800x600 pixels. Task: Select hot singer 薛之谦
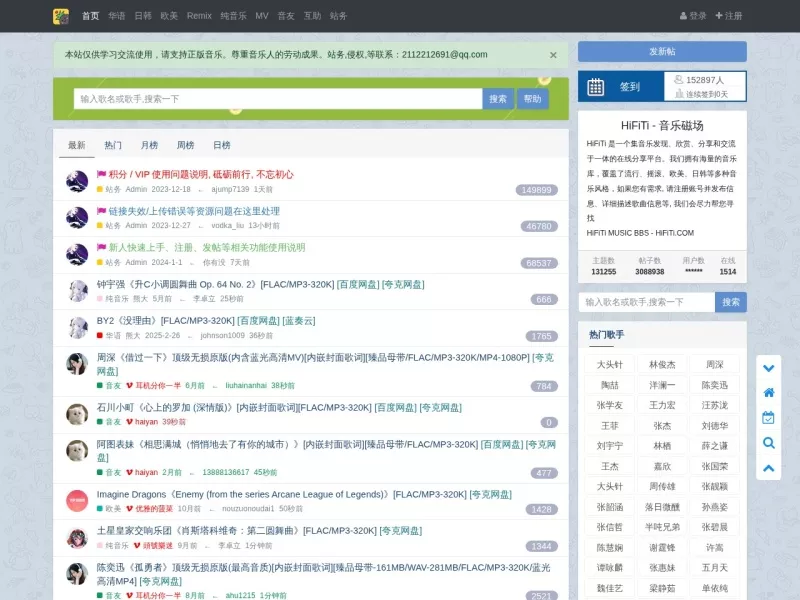point(714,446)
